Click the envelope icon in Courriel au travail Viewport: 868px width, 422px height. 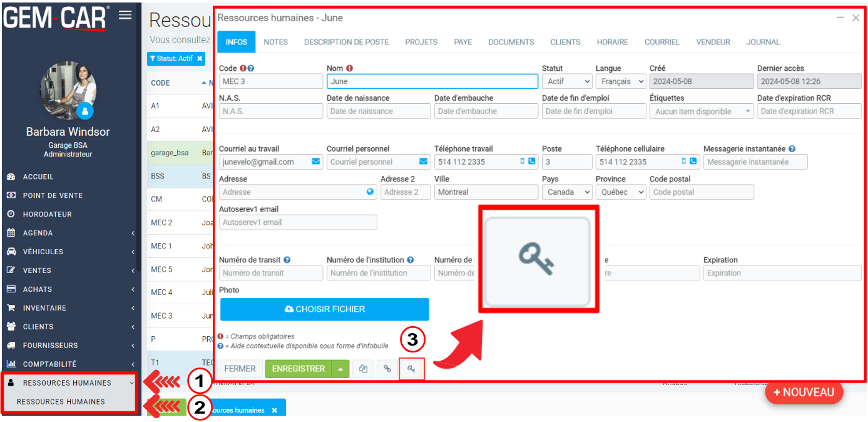pos(315,162)
